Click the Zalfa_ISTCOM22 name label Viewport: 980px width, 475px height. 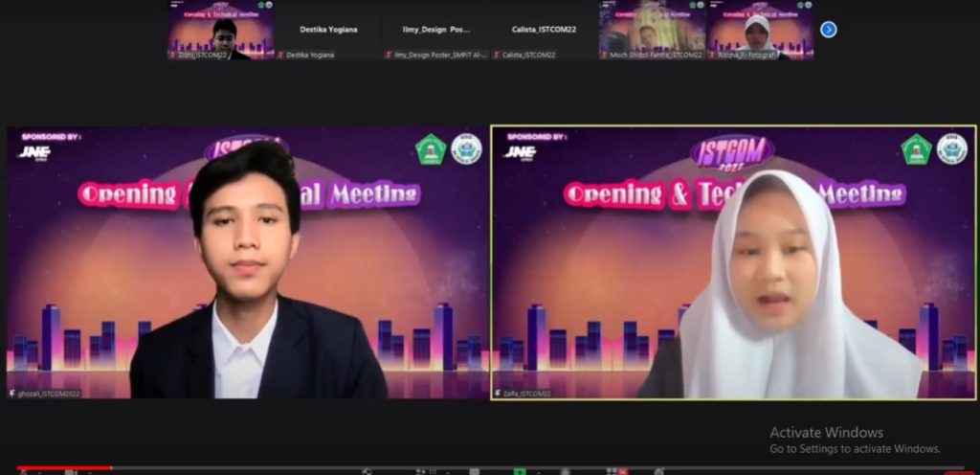coord(527,394)
